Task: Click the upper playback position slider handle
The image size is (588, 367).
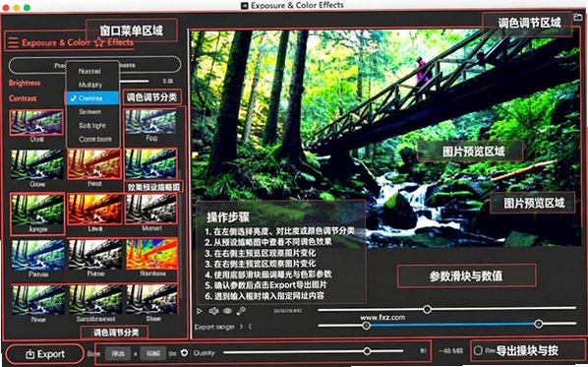Action: click(427, 310)
